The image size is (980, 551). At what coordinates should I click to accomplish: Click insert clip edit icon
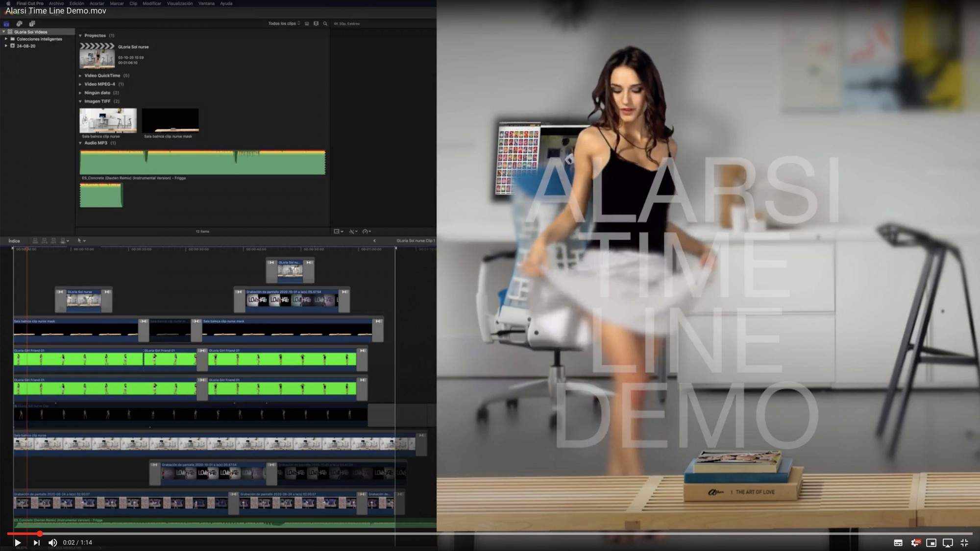(x=44, y=241)
